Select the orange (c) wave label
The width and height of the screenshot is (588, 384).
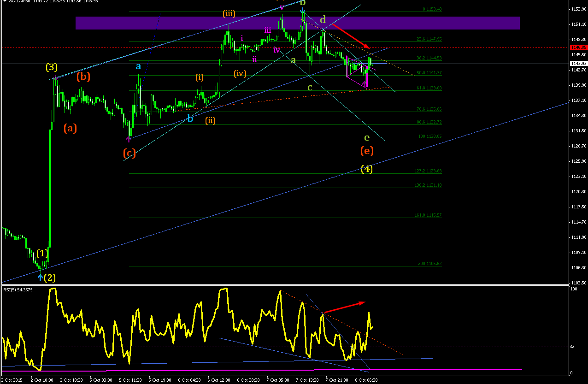pyautogui.click(x=129, y=153)
